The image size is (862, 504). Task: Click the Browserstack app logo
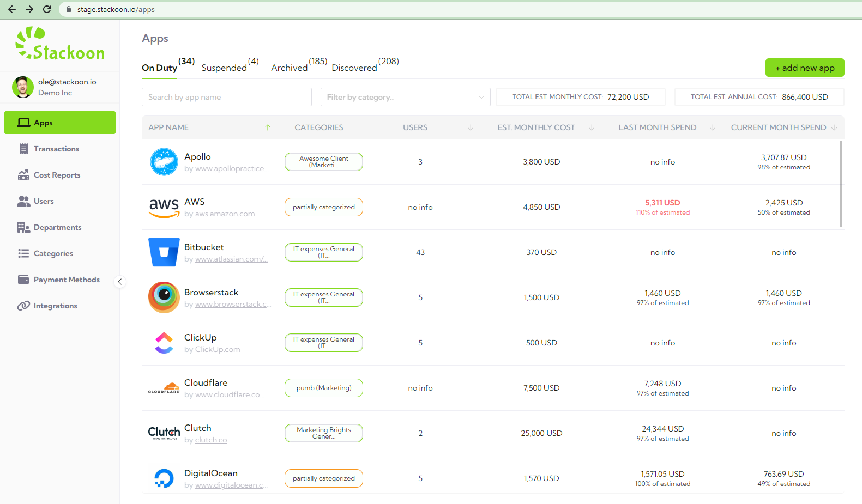(164, 297)
